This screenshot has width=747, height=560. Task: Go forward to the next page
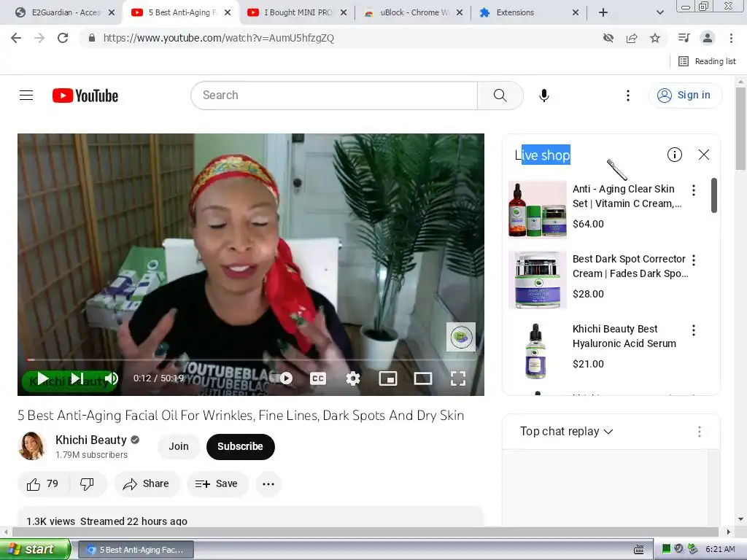point(39,38)
